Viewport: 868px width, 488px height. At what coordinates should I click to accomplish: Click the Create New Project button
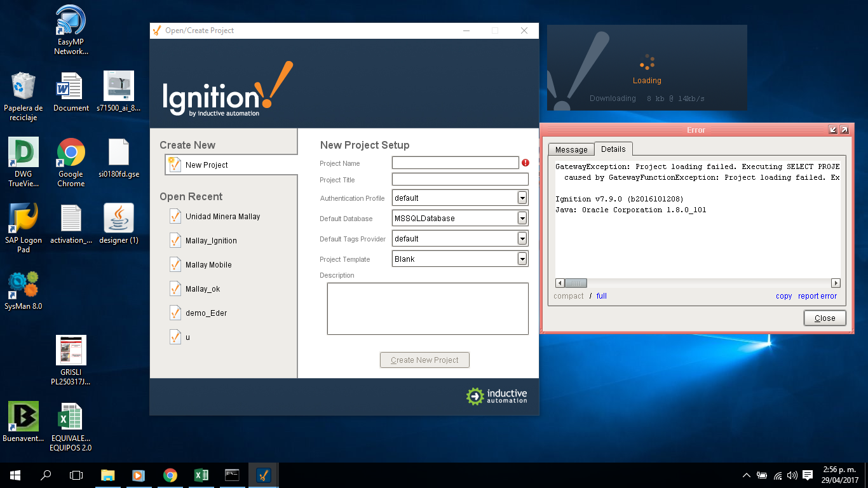coord(424,360)
